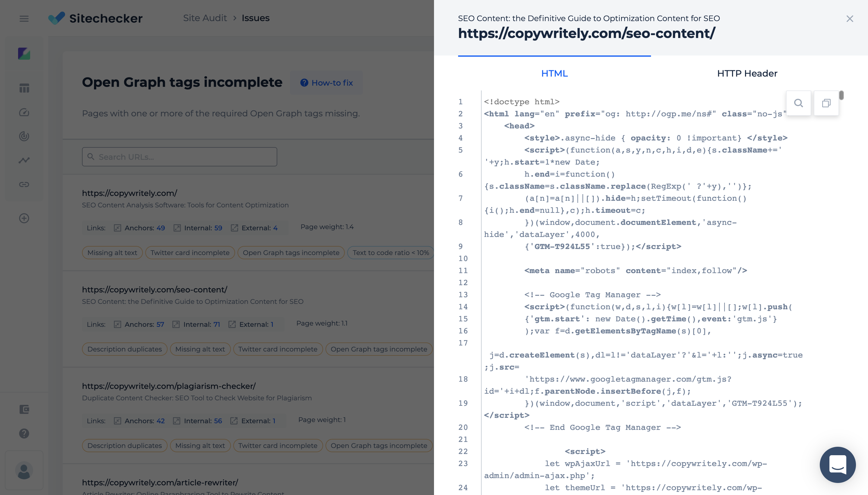Click Issues in breadcrumb
868x495 pixels.
pyautogui.click(x=256, y=18)
